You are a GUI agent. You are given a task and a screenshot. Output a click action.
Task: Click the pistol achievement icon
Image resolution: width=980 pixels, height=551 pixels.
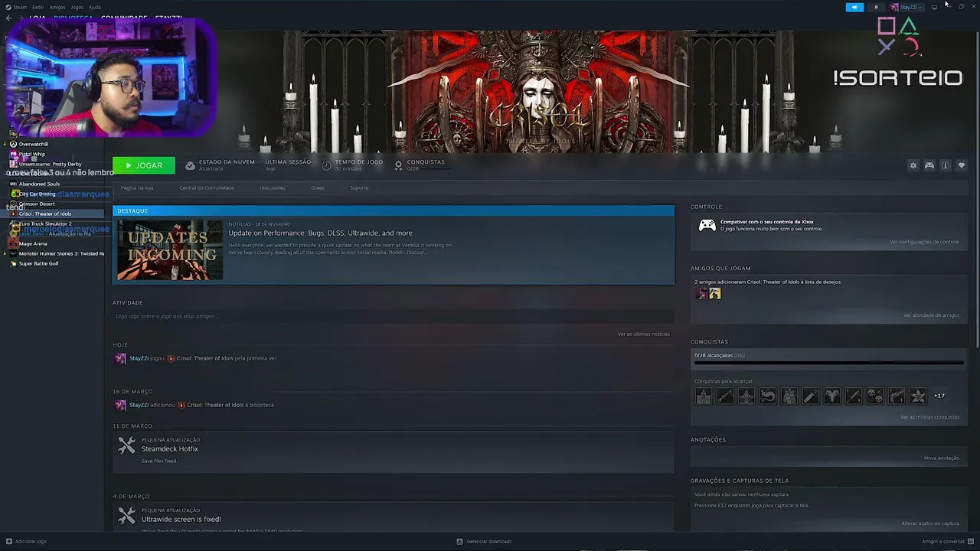pyautogui.click(x=896, y=396)
